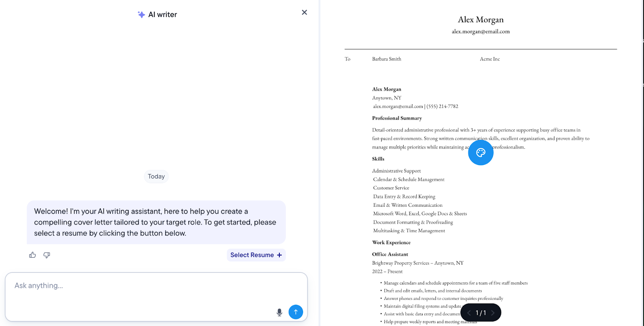The height and width of the screenshot is (326, 644).
Task: Edit the company name Acme Inc
Action: 489,59
